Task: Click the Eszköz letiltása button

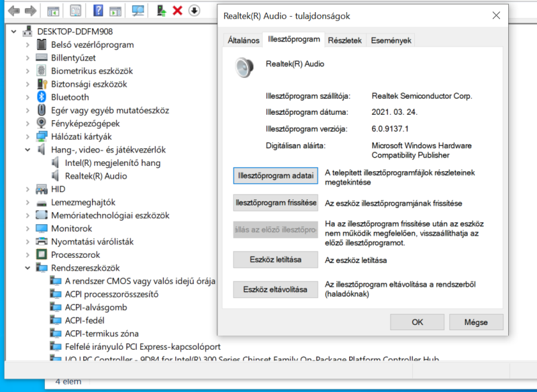Action: (x=276, y=260)
